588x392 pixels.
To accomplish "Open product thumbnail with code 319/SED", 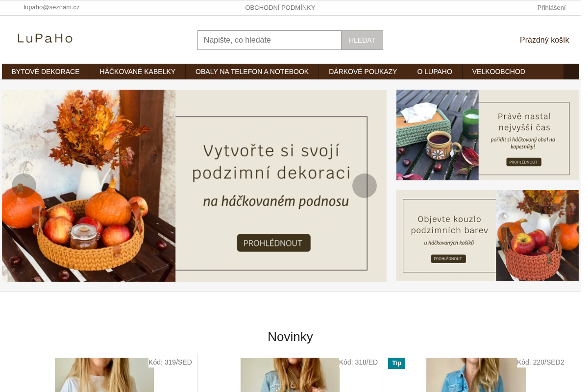I will pos(104,375).
